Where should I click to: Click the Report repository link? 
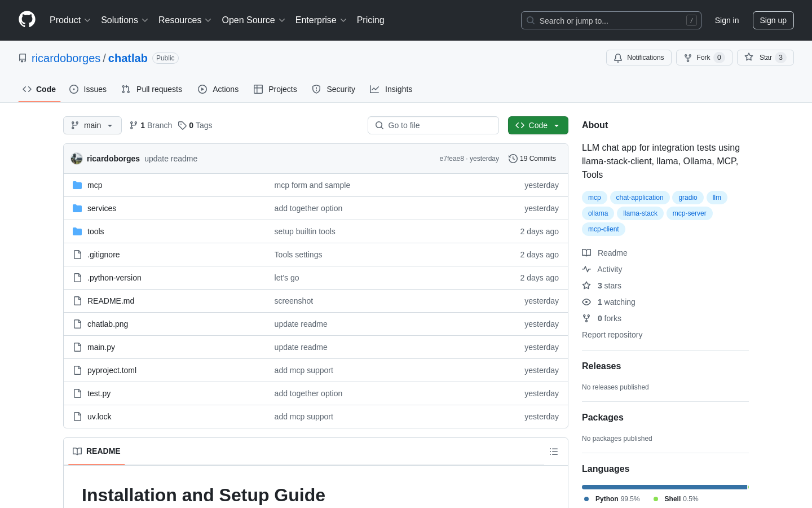click(612, 335)
